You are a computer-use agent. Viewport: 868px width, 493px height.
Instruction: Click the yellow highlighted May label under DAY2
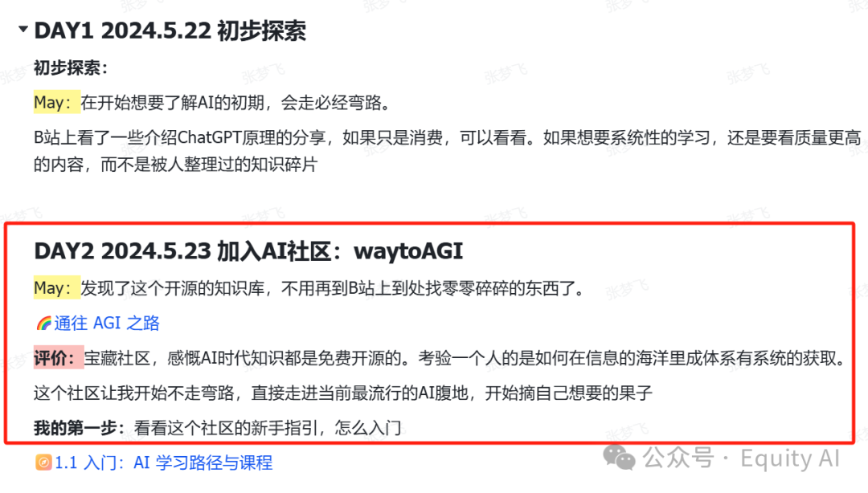pyautogui.click(x=57, y=287)
